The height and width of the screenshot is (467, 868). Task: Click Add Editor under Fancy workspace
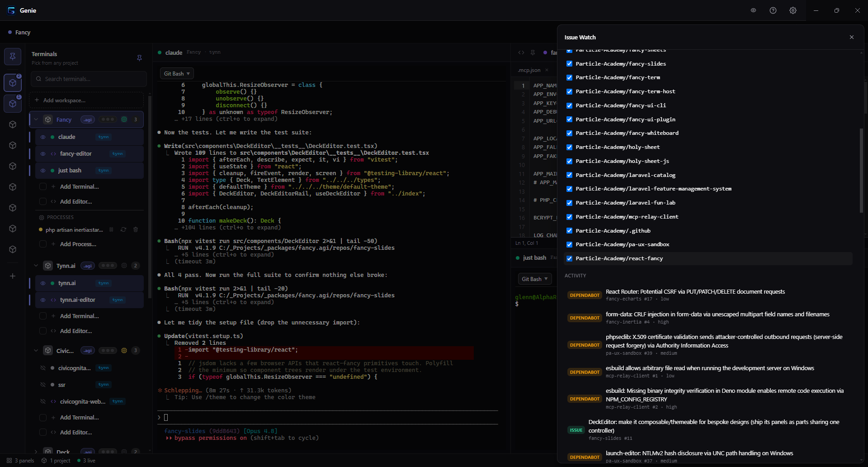pos(75,201)
